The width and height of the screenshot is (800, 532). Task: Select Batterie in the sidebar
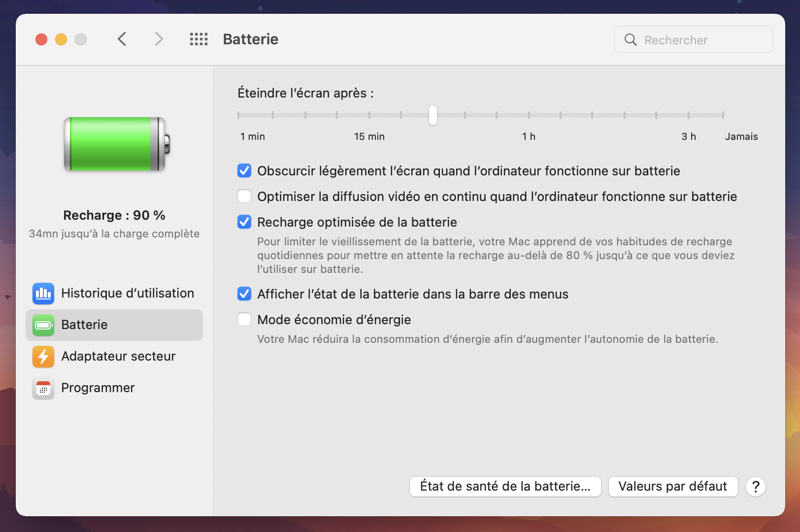pos(114,325)
